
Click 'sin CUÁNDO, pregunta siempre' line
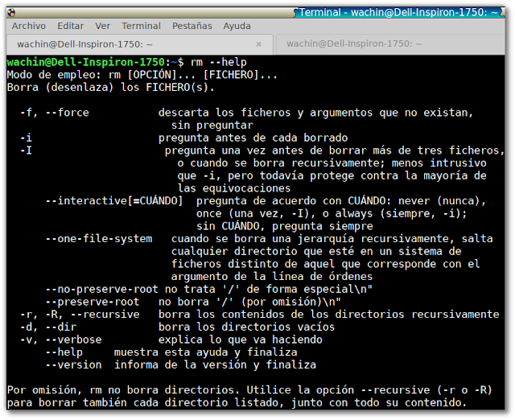285,226
